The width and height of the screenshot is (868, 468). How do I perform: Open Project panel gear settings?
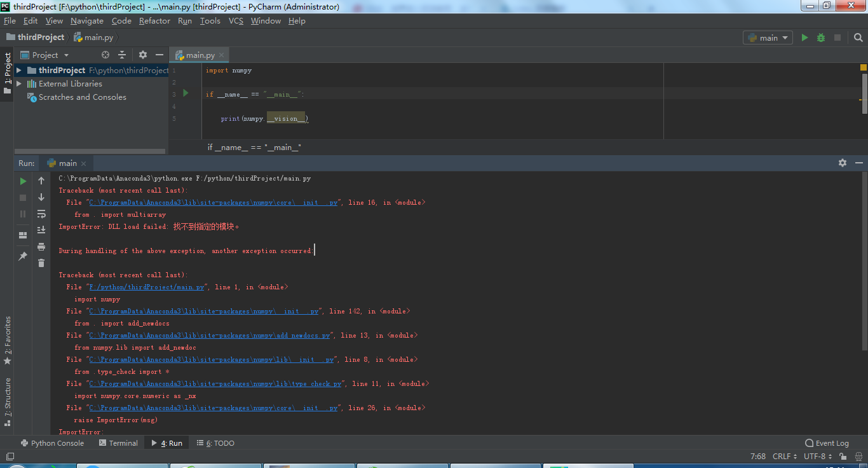143,55
